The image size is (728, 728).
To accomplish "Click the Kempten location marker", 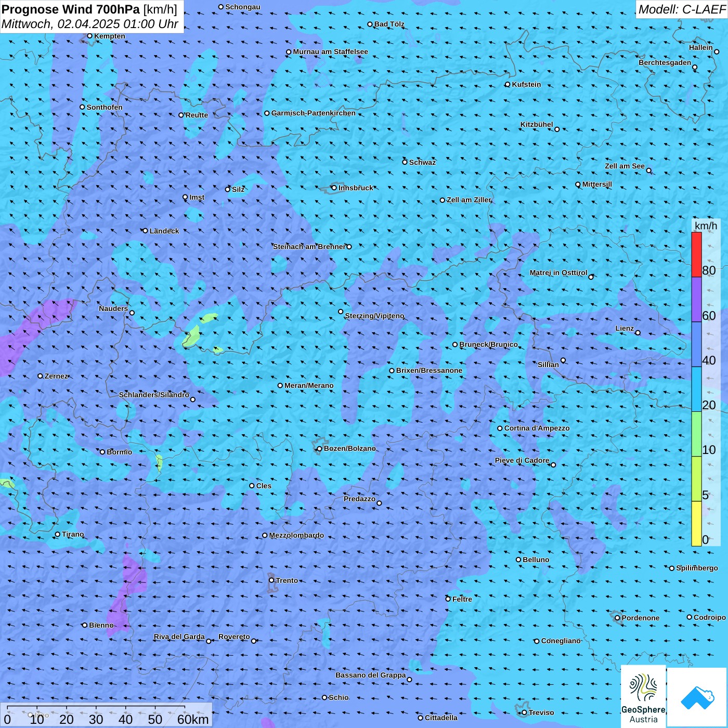I will (x=89, y=36).
